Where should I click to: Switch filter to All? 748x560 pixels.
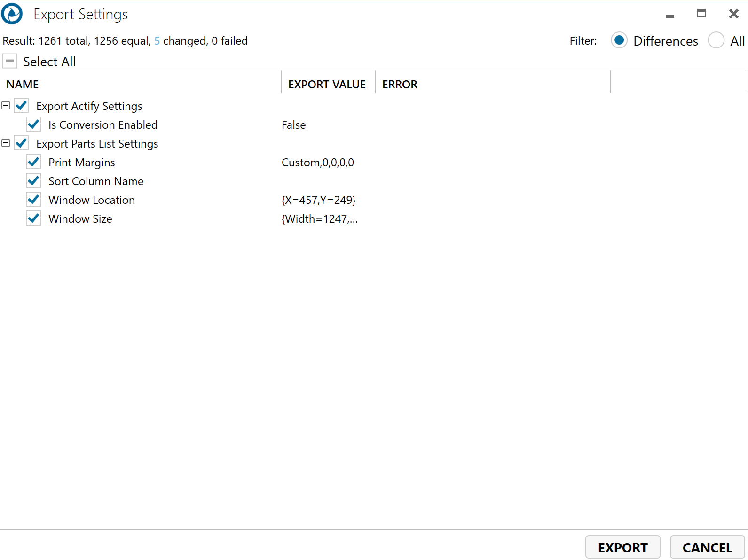pyautogui.click(x=716, y=40)
